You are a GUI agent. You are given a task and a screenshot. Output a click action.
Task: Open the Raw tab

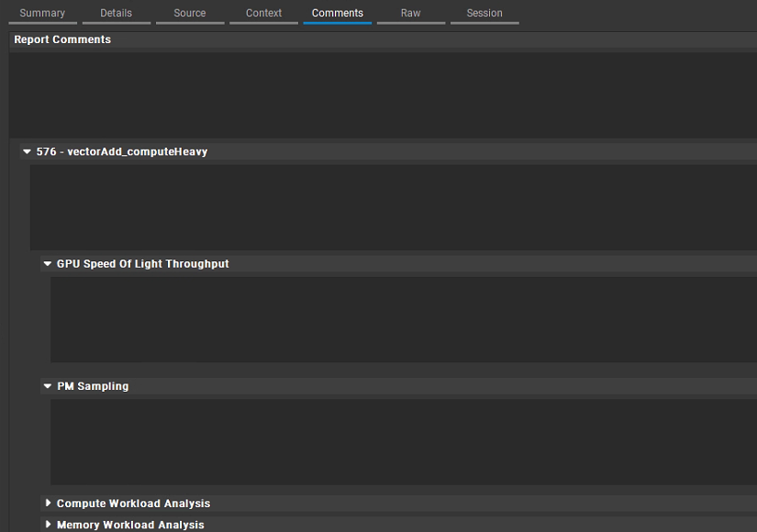click(x=410, y=13)
